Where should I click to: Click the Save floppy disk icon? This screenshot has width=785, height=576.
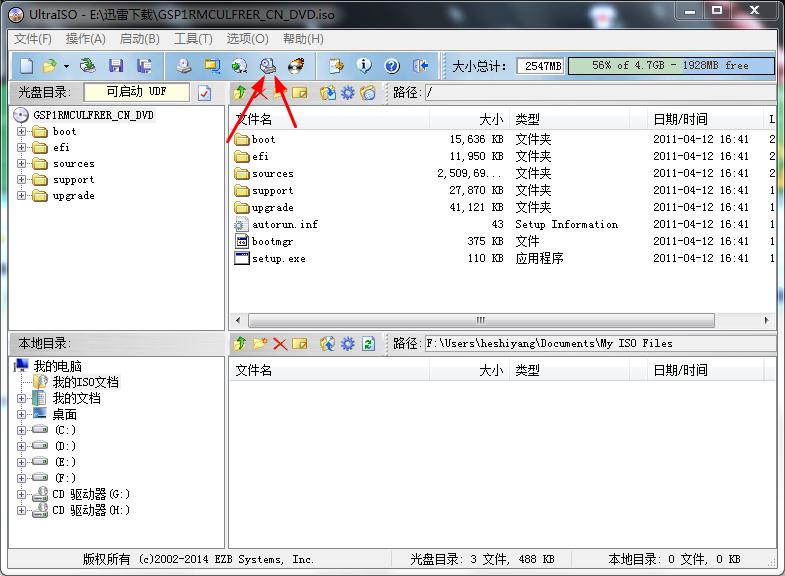(116, 66)
